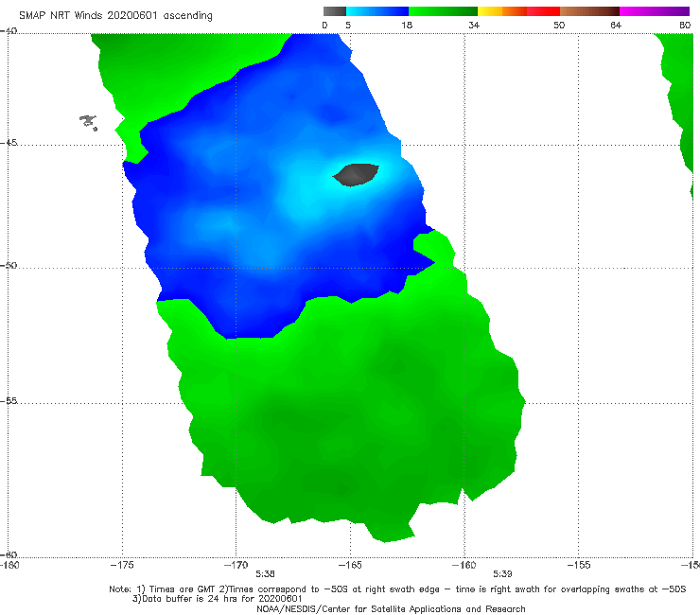Viewport: 700px width, 615px height.
Task: Click the latitude label '-50'
Action: [x=9, y=265]
